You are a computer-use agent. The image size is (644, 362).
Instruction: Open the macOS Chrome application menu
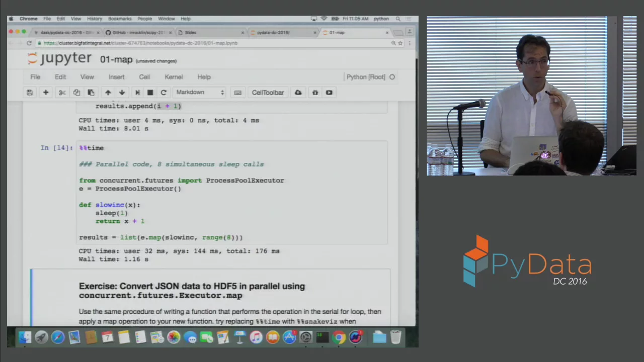28,19
